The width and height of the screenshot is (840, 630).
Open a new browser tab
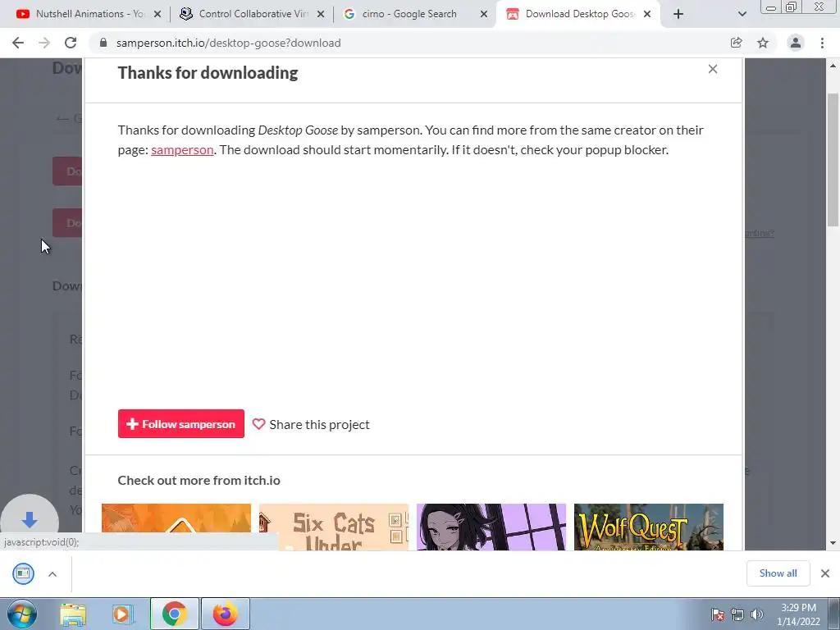click(678, 15)
